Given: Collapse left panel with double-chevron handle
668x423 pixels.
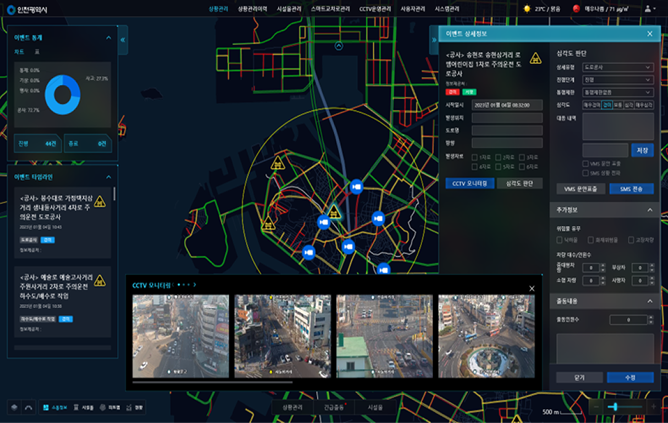Looking at the screenshot, I should coord(123,40).
